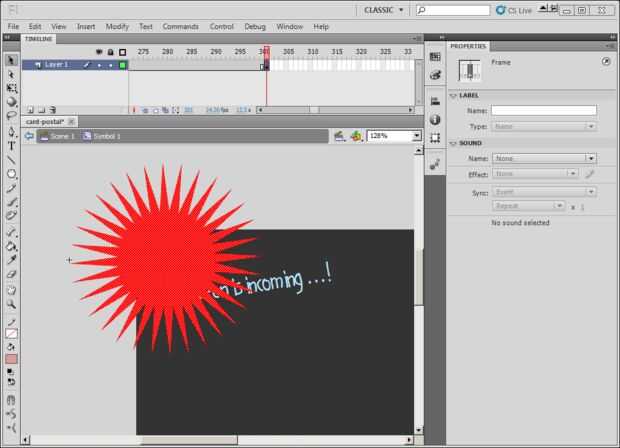Click the fill color swatch
The width and height of the screenshot is (620, 448).
point(11,358)
